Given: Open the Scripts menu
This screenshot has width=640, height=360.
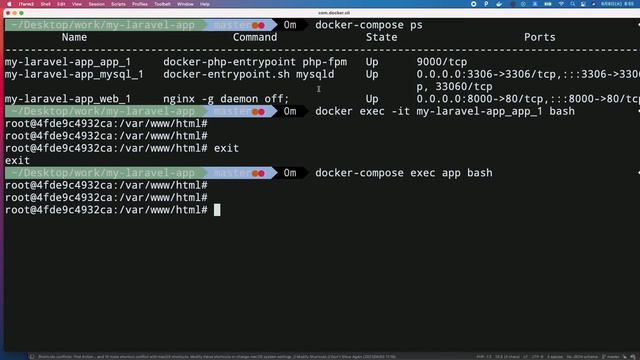Looking at the screenshot, I should (x=118, y=4).
